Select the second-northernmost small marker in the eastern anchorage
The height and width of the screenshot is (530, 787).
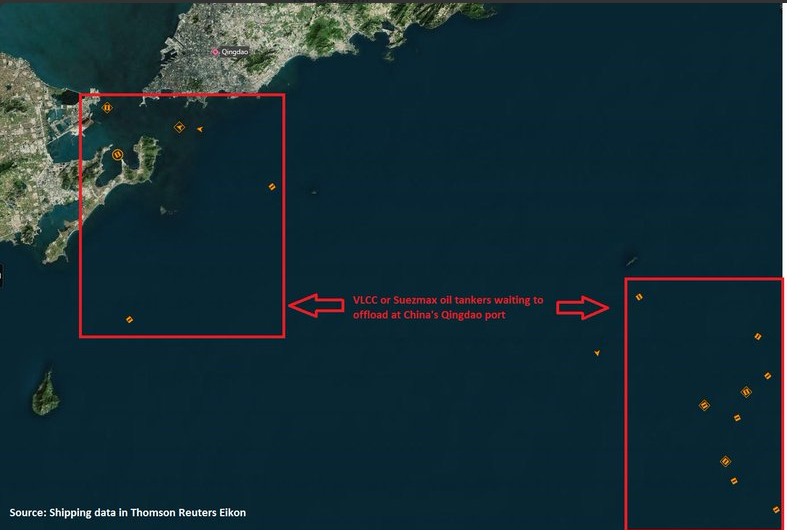tap(758, 337)
